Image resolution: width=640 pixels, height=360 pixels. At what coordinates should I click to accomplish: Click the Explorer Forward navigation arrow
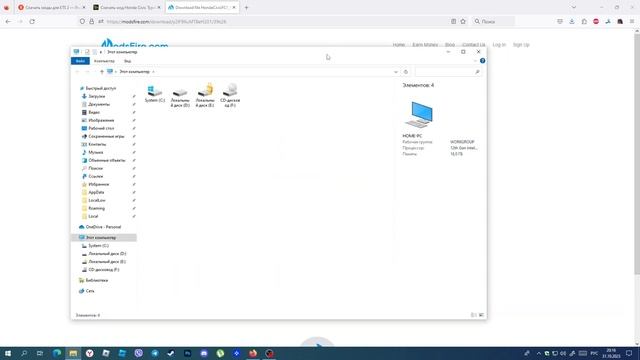click(87, 72)
